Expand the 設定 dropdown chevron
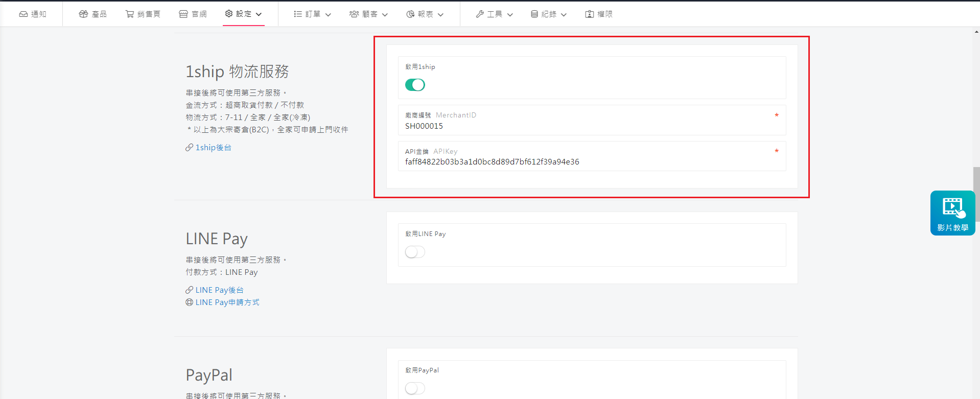980x399 pixels. [259, 14]
